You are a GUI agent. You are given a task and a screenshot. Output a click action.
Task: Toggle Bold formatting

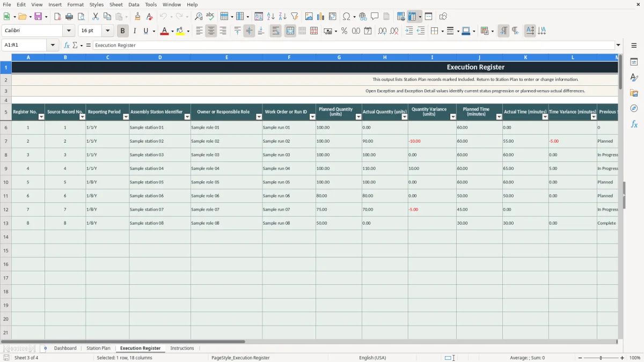[122, 31]
